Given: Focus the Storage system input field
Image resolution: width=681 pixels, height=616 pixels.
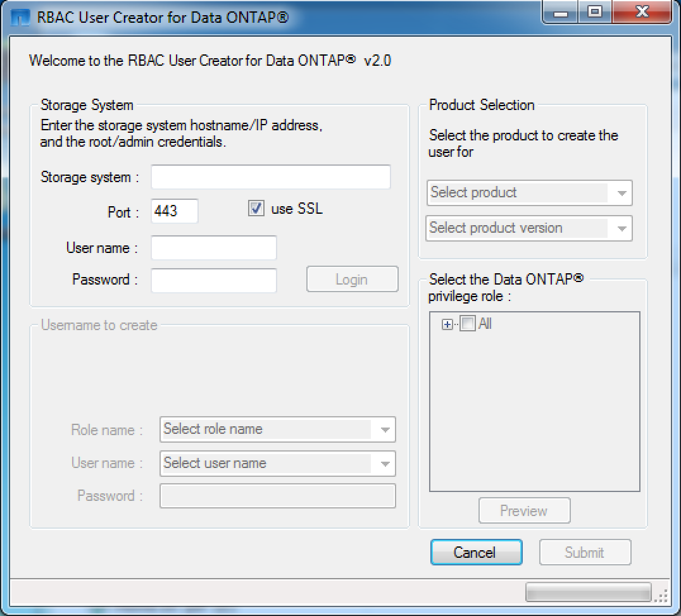Looking at the screenshot, I should (271, 176).
